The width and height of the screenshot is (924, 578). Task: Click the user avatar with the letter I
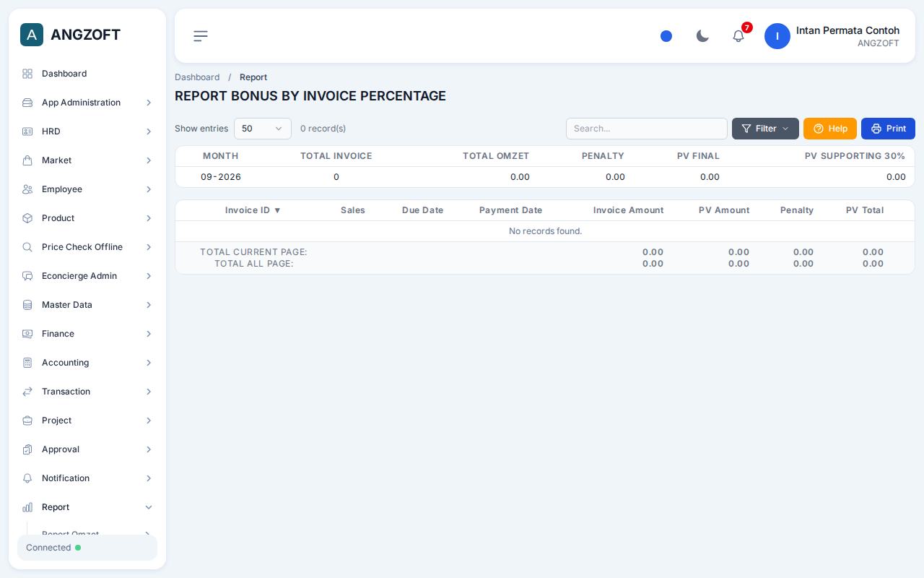[x=777, y=36]
